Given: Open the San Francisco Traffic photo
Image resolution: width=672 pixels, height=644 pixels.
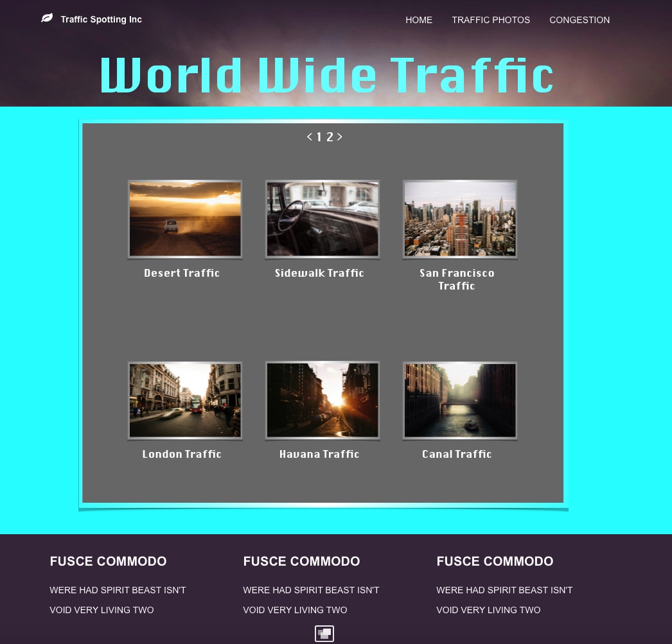Looking at the screenshot, I should (460, 219).
